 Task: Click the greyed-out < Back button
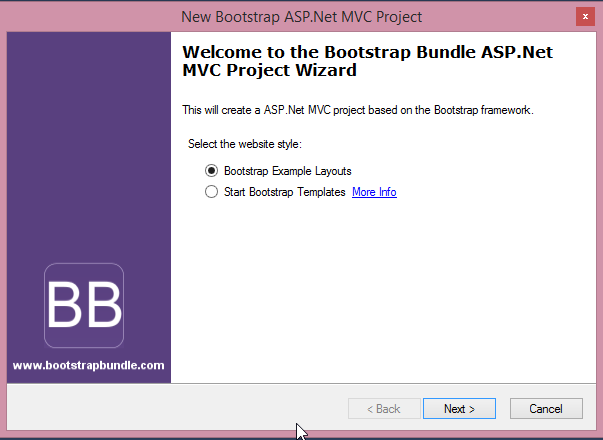click(384, 408)
